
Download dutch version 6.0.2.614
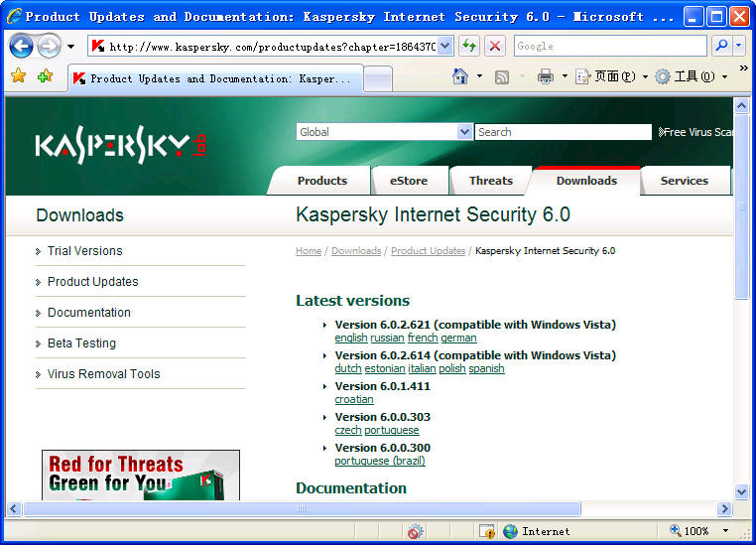(x=348, y=368)
